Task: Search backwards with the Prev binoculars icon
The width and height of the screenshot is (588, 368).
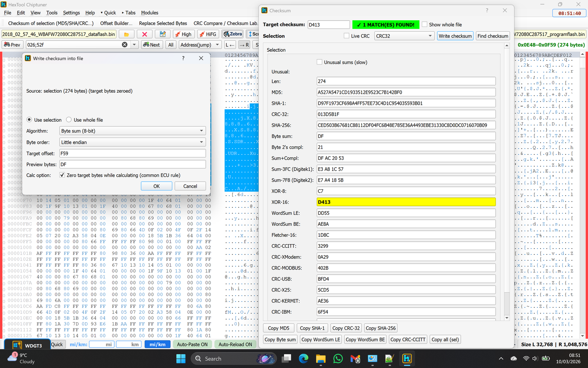Action: [12, 44]
